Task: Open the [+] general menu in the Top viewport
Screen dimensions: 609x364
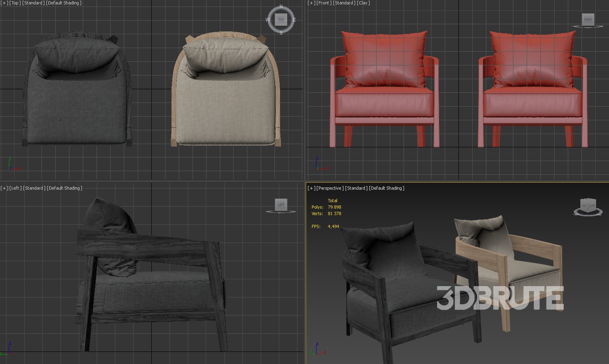Action: [x=4, y=3]
